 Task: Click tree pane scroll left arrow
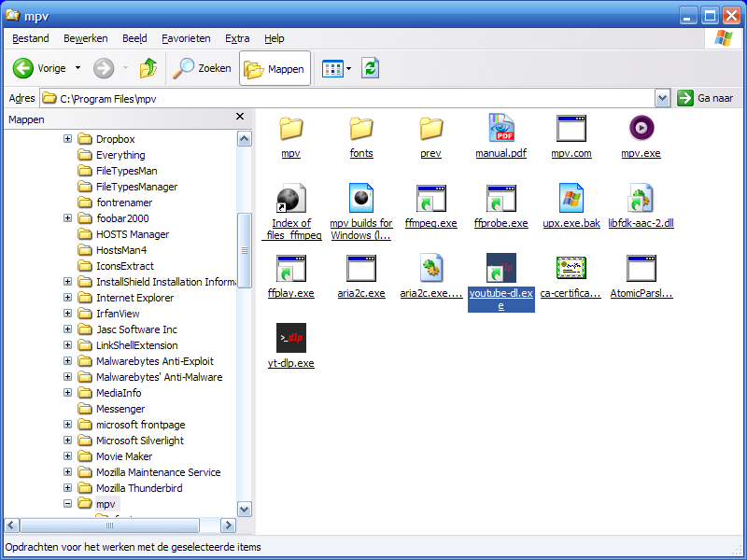coord(12,525)
